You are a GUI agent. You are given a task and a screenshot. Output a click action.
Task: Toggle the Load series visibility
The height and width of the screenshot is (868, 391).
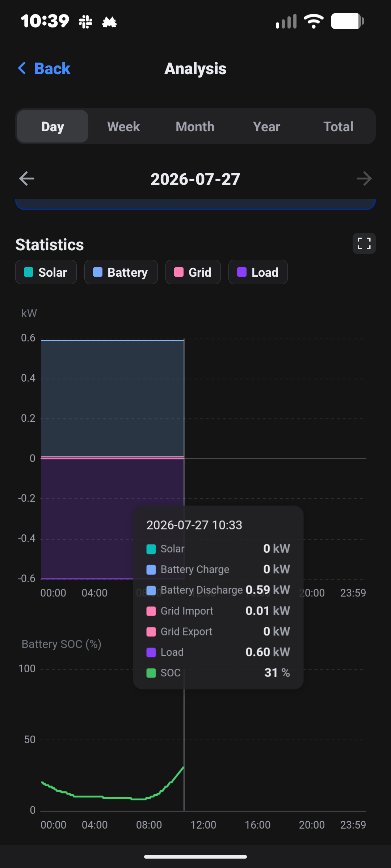[x=258, y=272]
